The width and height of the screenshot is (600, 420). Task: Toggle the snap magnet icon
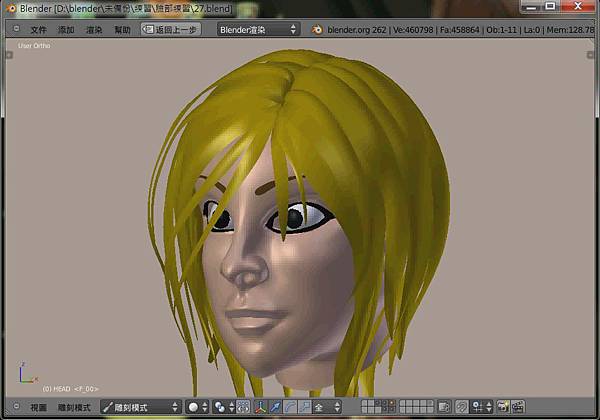(461, 407)
